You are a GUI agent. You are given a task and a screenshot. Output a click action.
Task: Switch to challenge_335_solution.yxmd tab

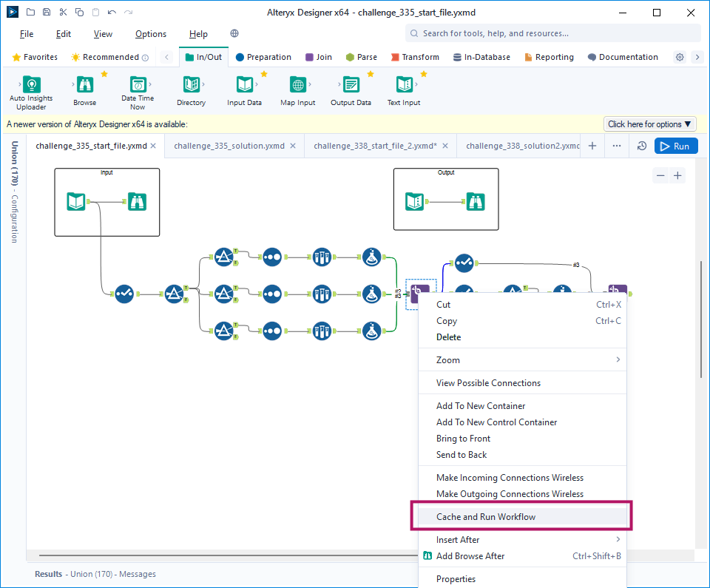(229, 146)
